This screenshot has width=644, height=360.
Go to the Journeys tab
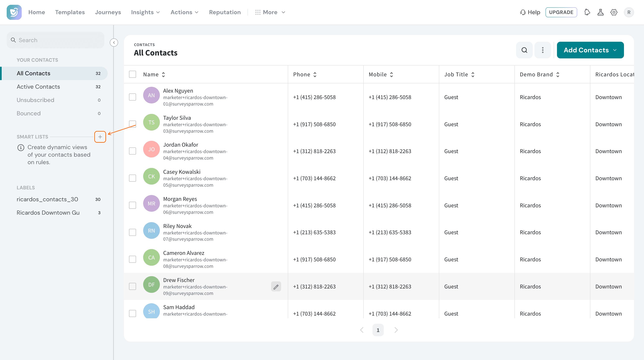108,12
